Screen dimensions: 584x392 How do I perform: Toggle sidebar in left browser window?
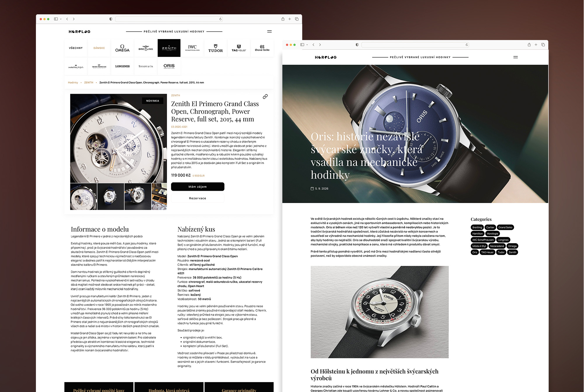[56, 19]
